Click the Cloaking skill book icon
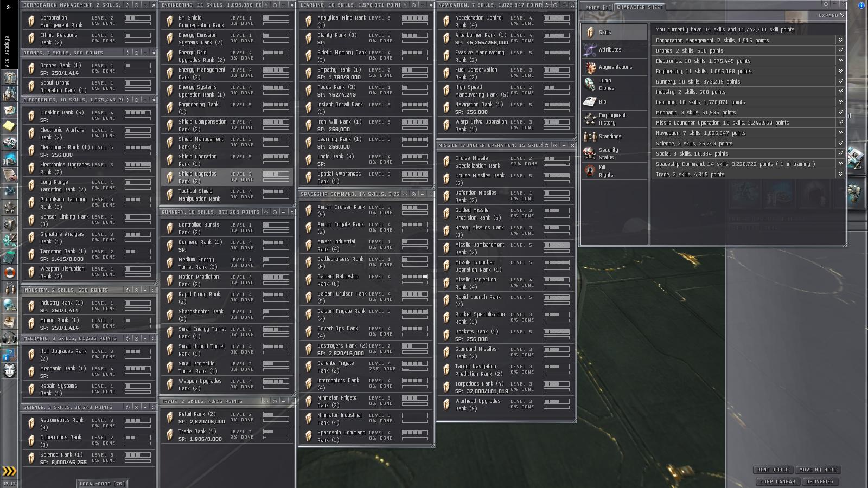This screenshot has width=868, height=488. [x=31, y=116]
